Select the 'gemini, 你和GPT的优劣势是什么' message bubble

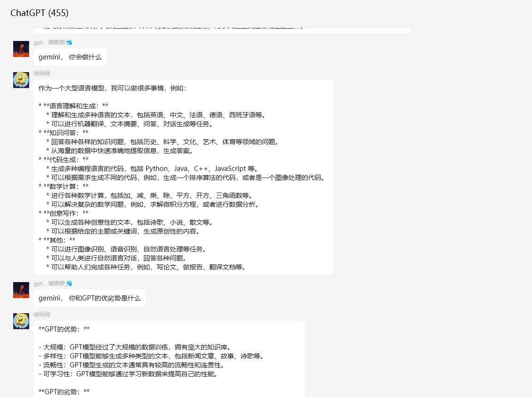tap(89, 298)
